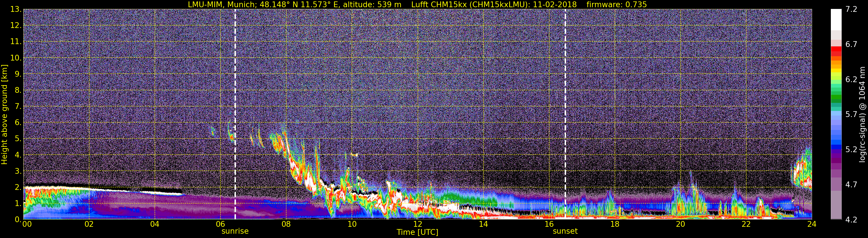The height and width of the screenshot is (238, 868).
Task: Click x-axis time tick '22'
Action: [x=746, y=224]
